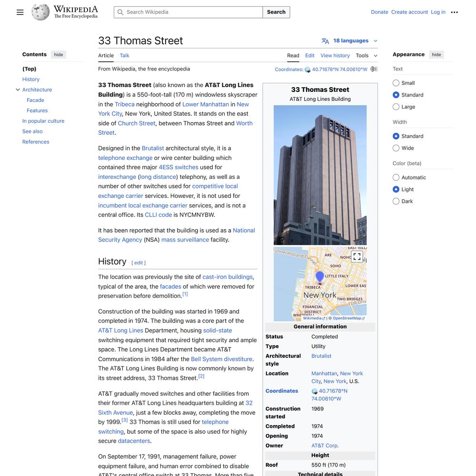Viewport: 476px width, 476px height.
Task: Open the Manhattan link in infobox Location
Action: point(324,374)
